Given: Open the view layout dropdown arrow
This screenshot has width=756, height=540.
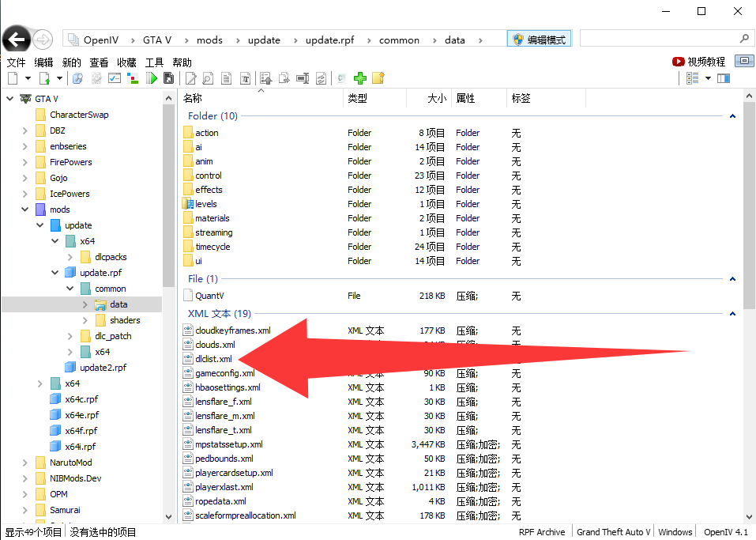Looking at the screenshot, I should 709,78.
